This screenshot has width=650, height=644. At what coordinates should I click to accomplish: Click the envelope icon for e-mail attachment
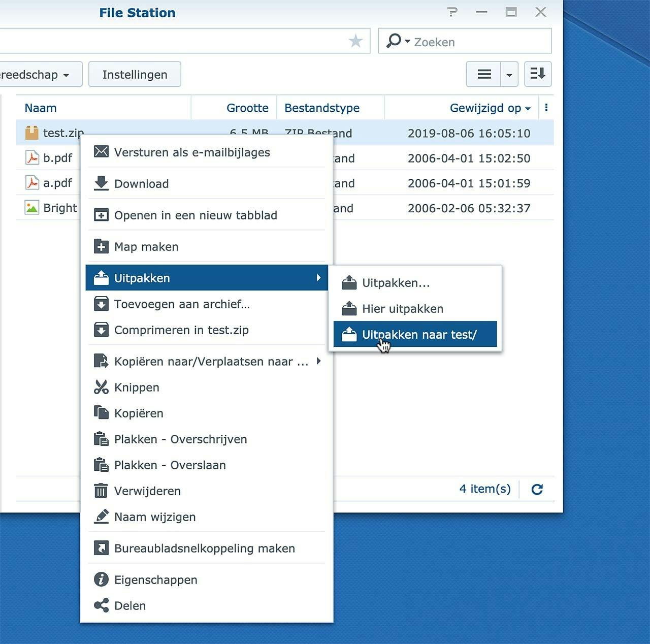click(x=101, y=152)
